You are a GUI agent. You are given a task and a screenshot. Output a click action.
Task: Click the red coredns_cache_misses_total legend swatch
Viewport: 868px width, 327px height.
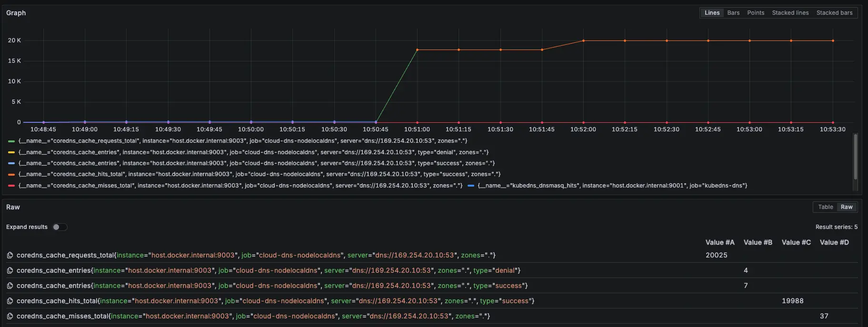pyautogui.click(x=11, y=186)
